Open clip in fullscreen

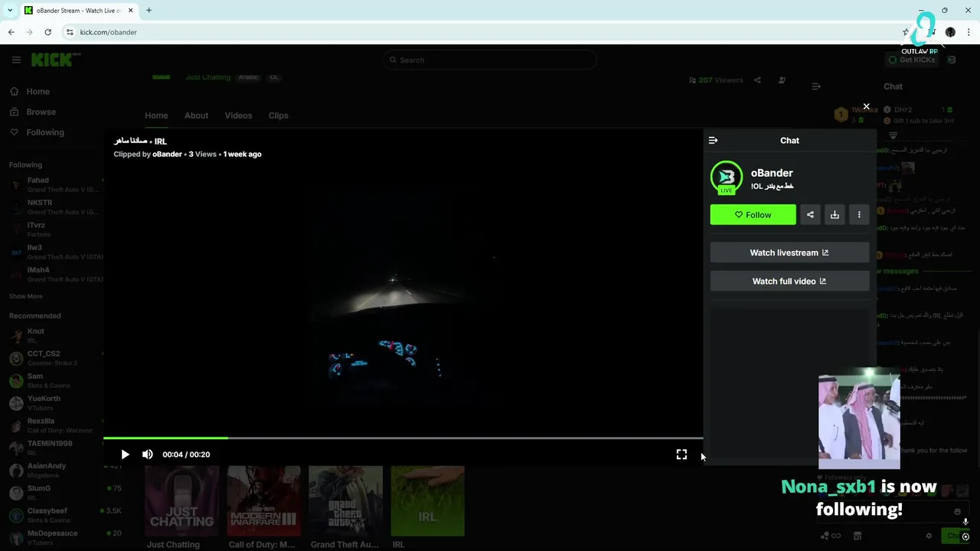[x=681, y=455]
